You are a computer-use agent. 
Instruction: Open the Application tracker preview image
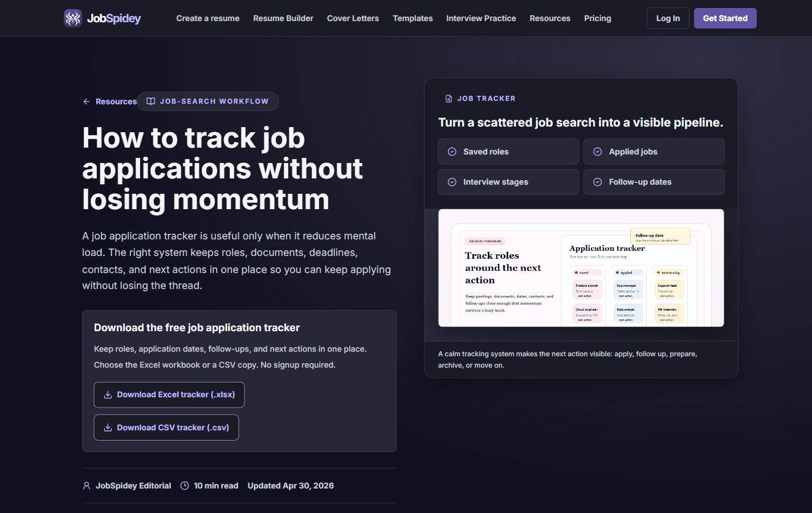tap(581, 268)
